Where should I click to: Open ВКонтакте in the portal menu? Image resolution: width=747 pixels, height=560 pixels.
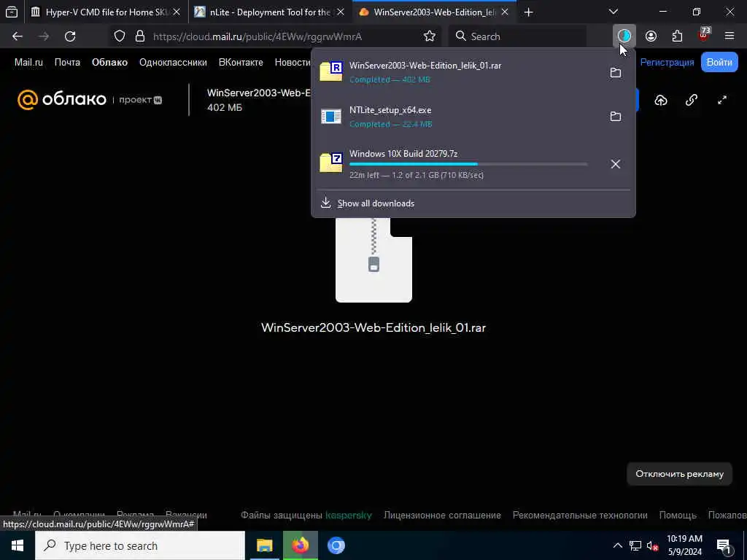[x=241, y=63]
